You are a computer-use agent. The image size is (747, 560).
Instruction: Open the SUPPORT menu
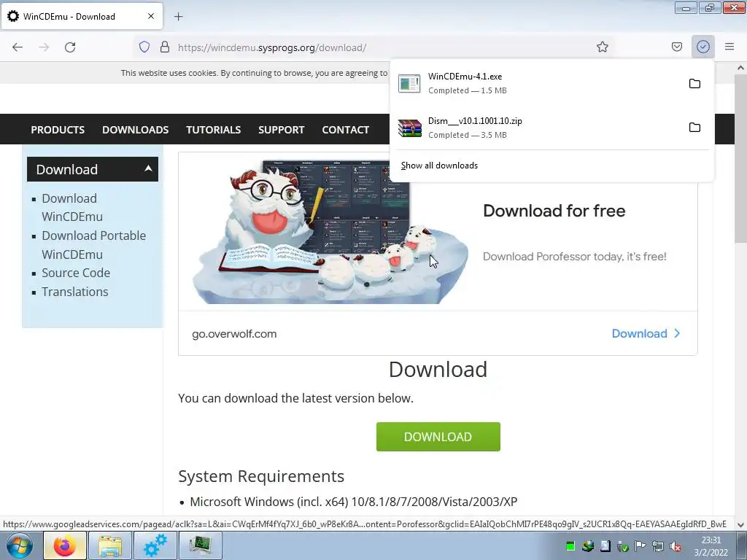pos(281,130)
